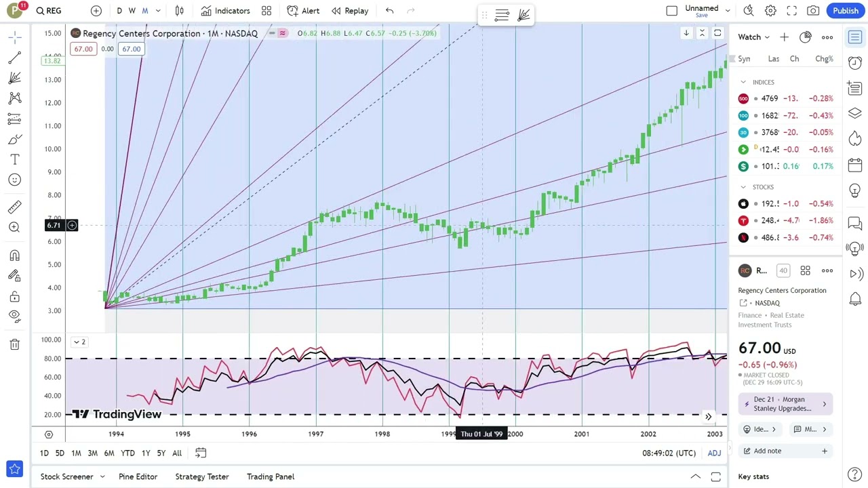
Task: Open alerts clock icon in right sidebar
Action: pyautogui.click(x=855, y=62)
